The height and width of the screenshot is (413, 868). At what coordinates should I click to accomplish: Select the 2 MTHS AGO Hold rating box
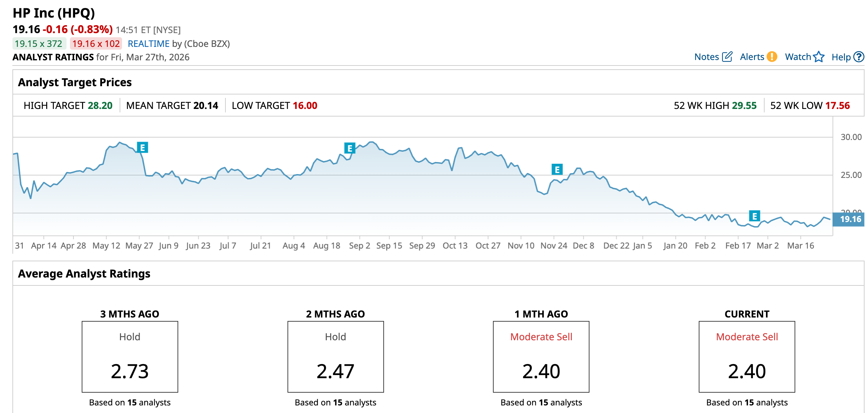pos(335,356)
